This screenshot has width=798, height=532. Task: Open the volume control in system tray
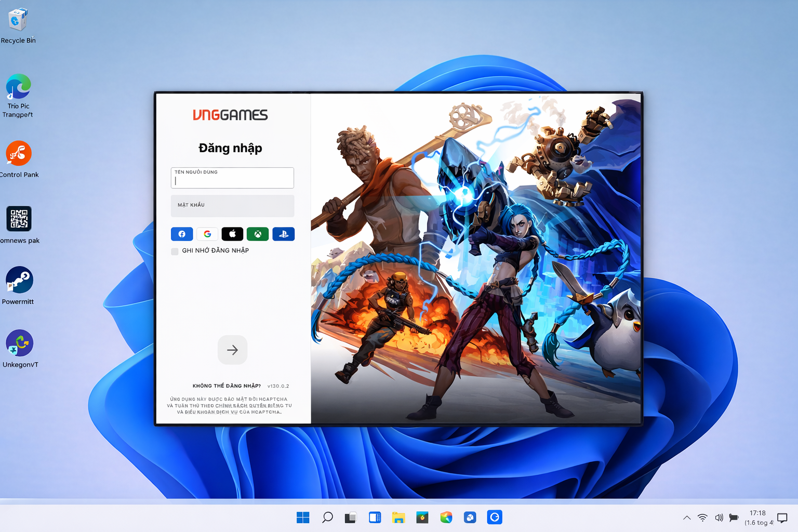(x=719, y=517)
